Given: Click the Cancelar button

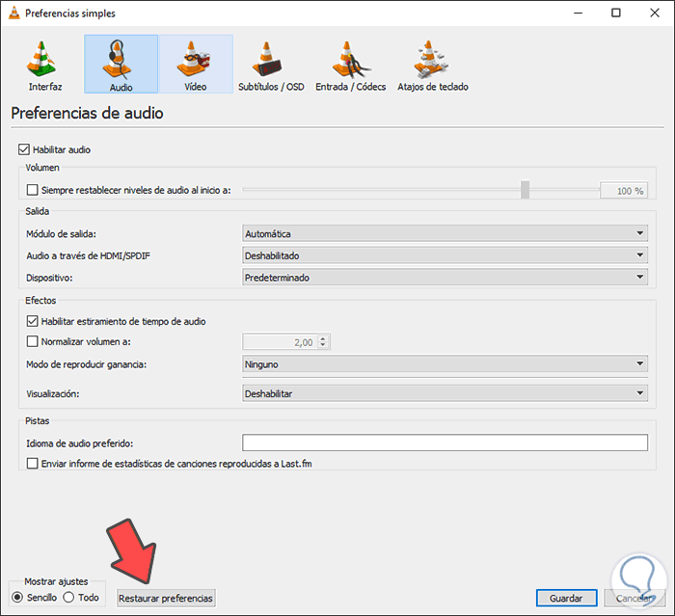Looking at the screenshot, I should point(634,599).
